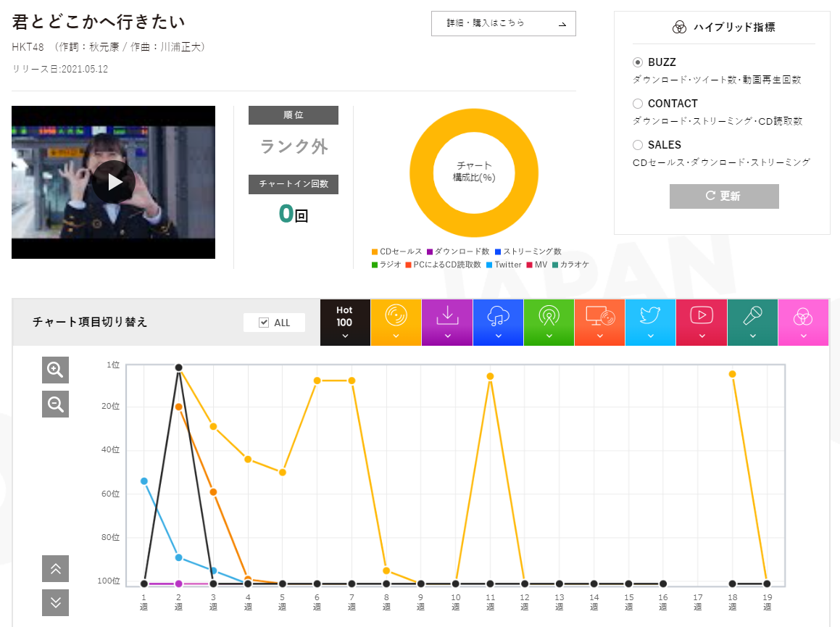
Task: Click the 更新 refresh button
Action: pos(724,196)
